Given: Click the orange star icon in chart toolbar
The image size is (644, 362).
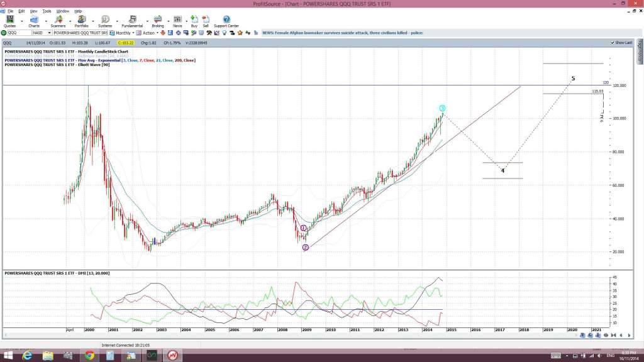Looking at the screenshot, I should click(240, 33).
